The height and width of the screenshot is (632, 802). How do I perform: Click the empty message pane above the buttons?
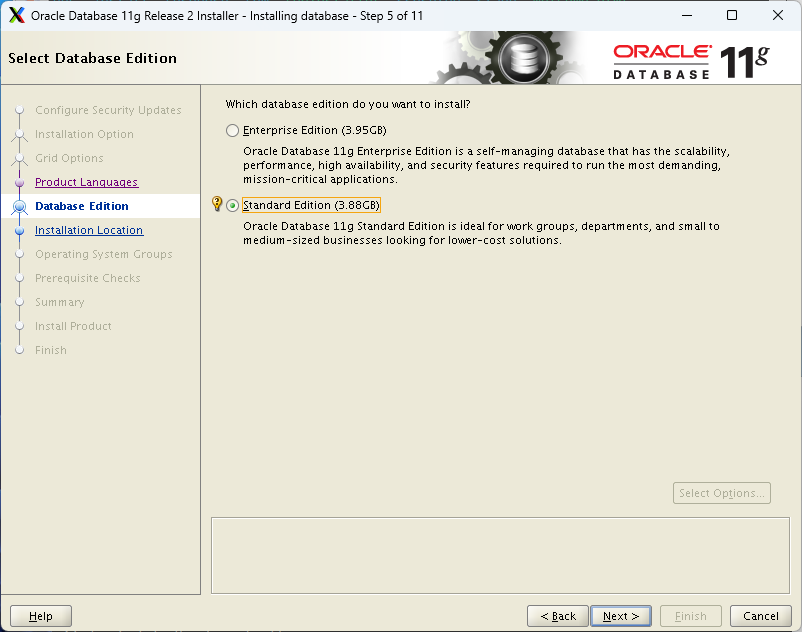point(500,555)
